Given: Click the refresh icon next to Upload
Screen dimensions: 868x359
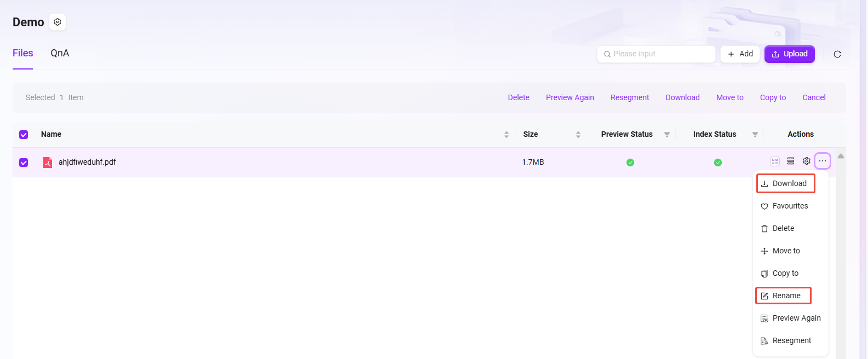Looking at the screenshot, I should (837, 54).
